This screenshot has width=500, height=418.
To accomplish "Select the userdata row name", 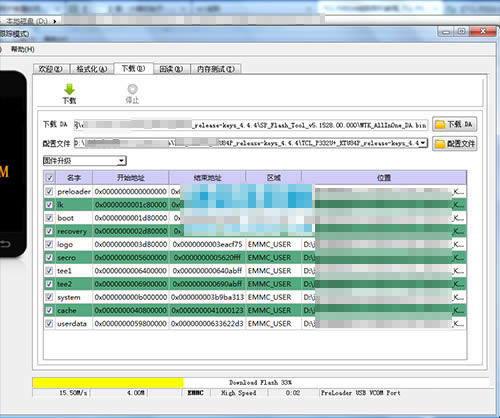I will 72,324.
